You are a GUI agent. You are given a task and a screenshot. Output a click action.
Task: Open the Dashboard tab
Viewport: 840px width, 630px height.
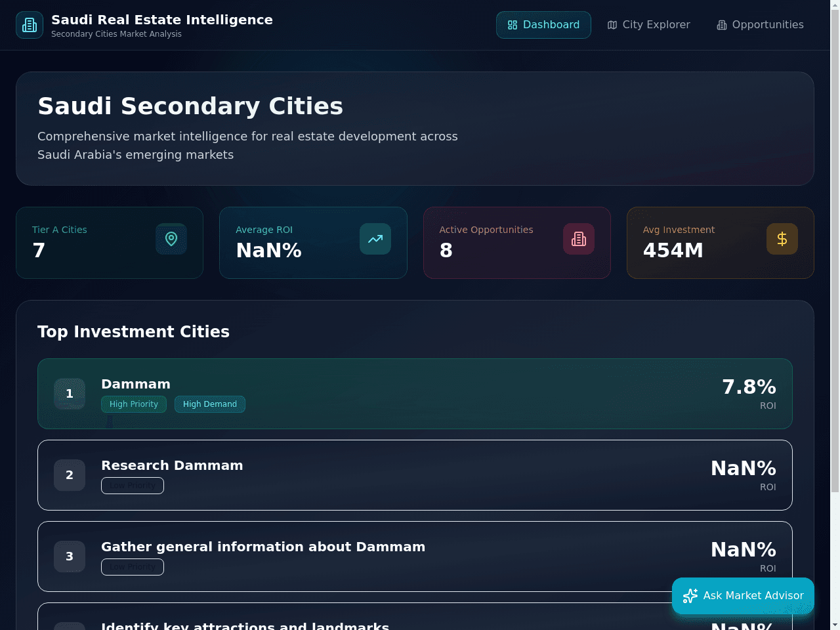click(543, 25)
